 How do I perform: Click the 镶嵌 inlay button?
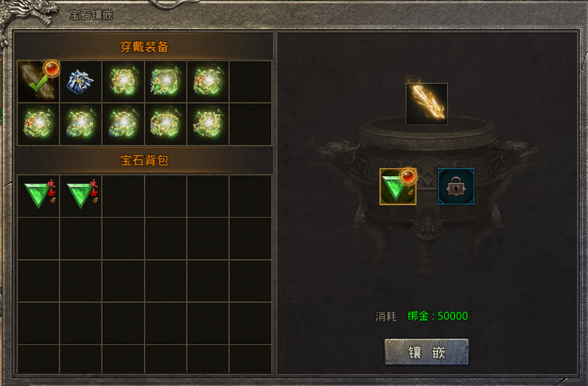click(x=427, y=352)
